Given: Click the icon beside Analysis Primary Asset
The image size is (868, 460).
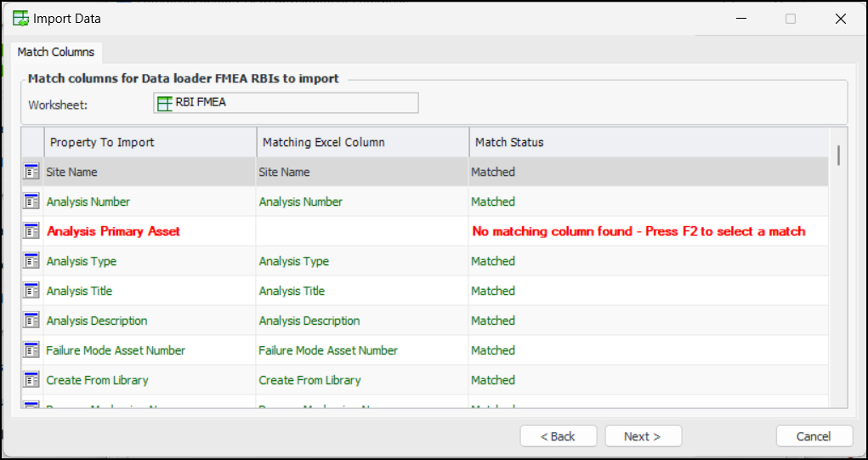Looking at the screenshot, I should [31, 231].
